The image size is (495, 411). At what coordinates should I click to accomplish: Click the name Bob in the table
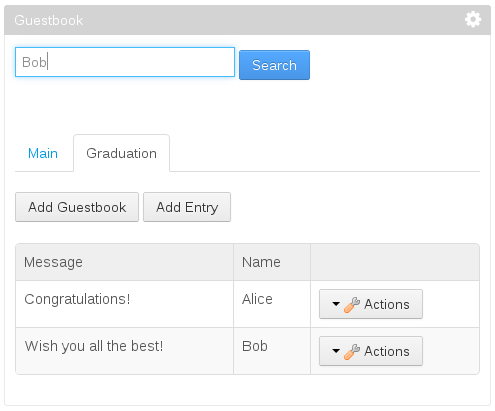click(x=255, y=346)
